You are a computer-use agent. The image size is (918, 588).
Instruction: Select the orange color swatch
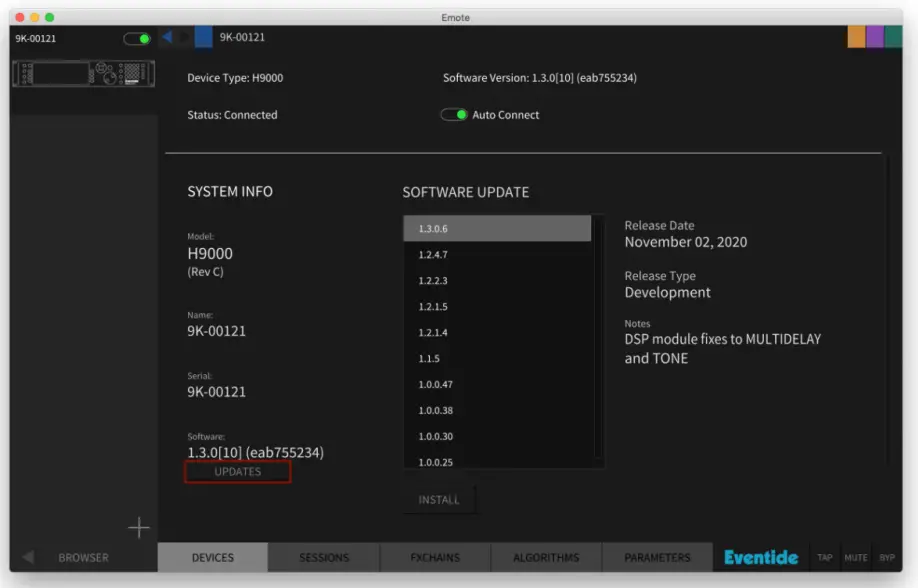[x=856, y=37]
